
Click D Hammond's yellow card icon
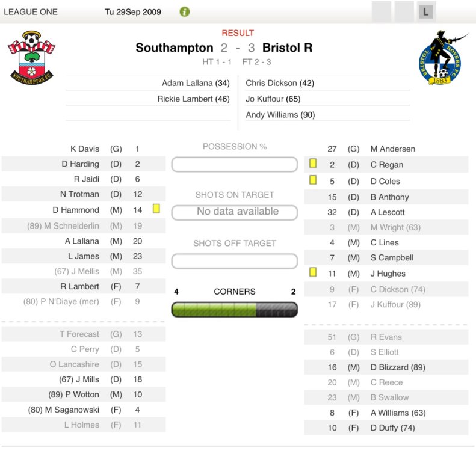[156, 209]
